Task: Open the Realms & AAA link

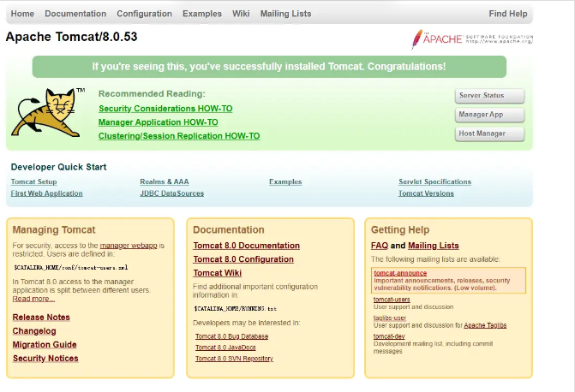Action: point(164,181)
